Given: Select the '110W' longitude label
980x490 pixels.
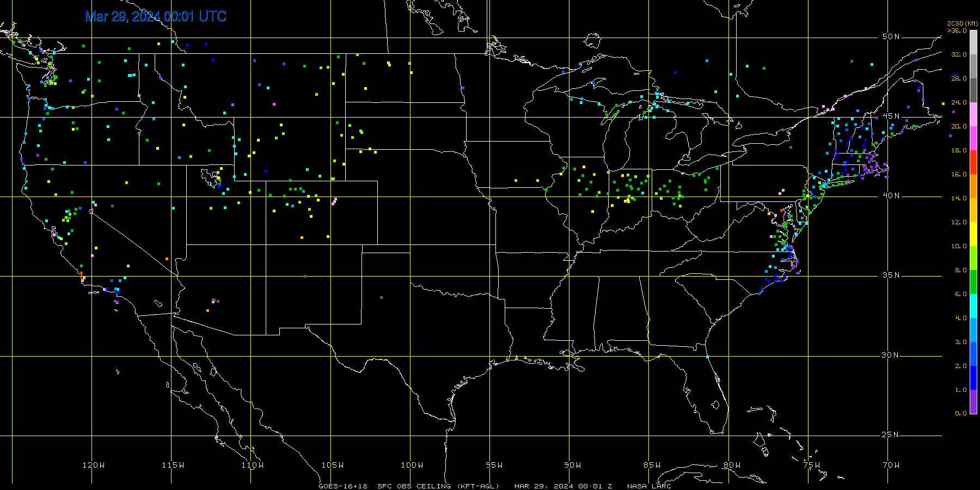Looking at the screenshot, I should (x=253, y=465).
